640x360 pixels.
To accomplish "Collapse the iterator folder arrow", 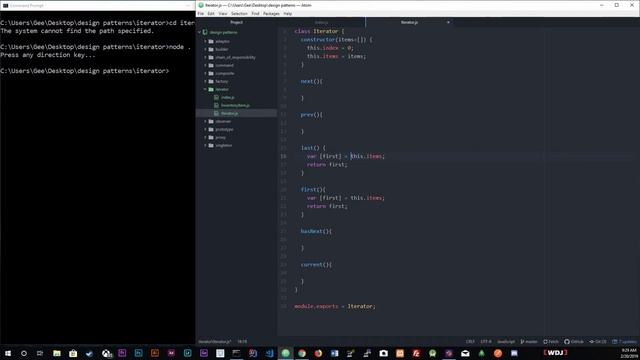I will point(205,89).
